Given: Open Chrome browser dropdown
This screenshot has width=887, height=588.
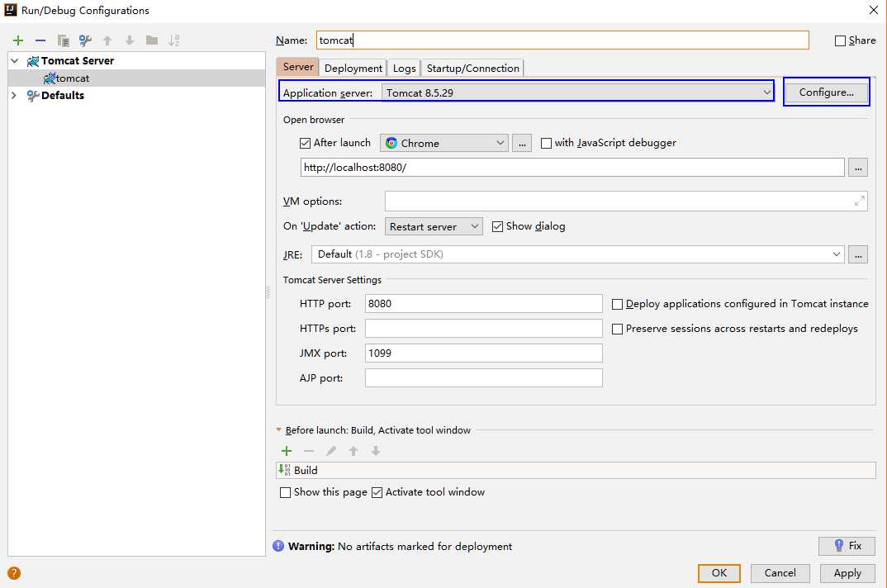Looking at the screenshot, I should [x=444, y=143].
